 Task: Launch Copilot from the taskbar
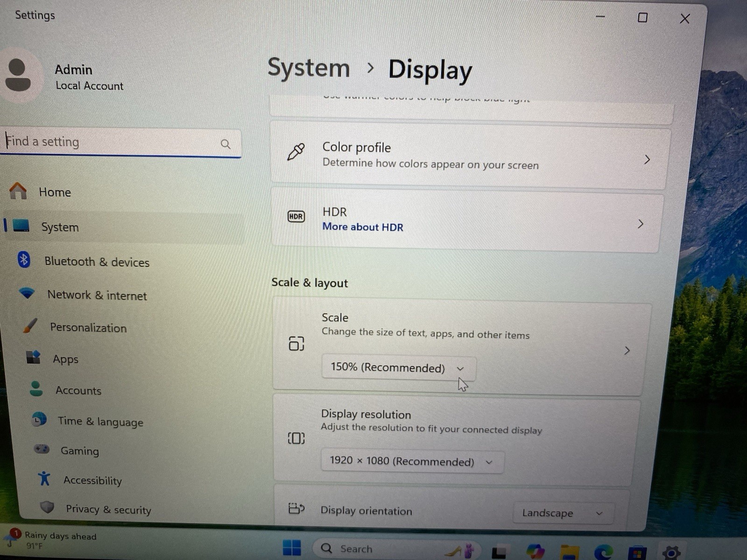coord(535,551)
